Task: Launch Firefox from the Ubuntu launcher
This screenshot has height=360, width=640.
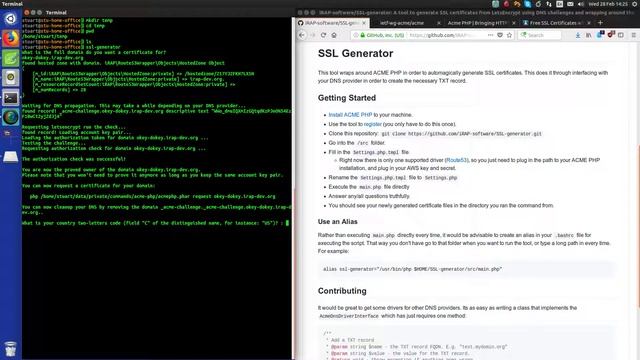Action: pos(11,38)
